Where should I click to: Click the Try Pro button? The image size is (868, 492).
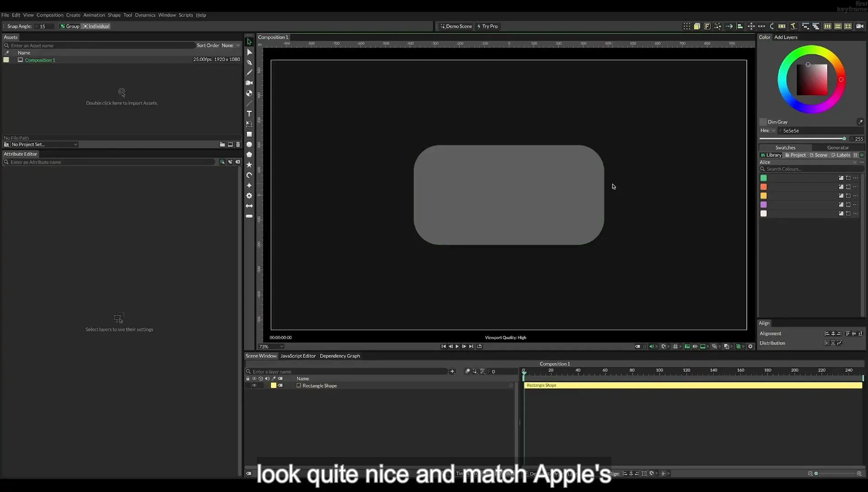click(x=487, y=26)
